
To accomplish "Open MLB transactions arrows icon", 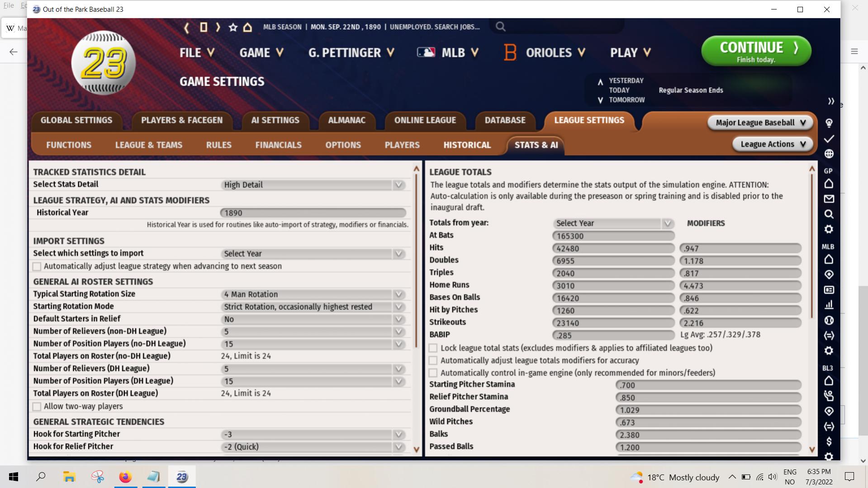I will [x=829, y=336].
